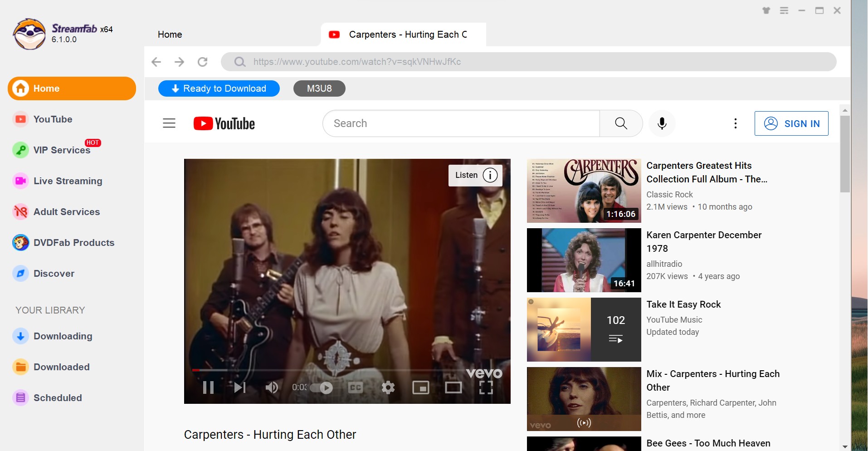Click the page vertical scrollbar thumb

pos(845,154)
